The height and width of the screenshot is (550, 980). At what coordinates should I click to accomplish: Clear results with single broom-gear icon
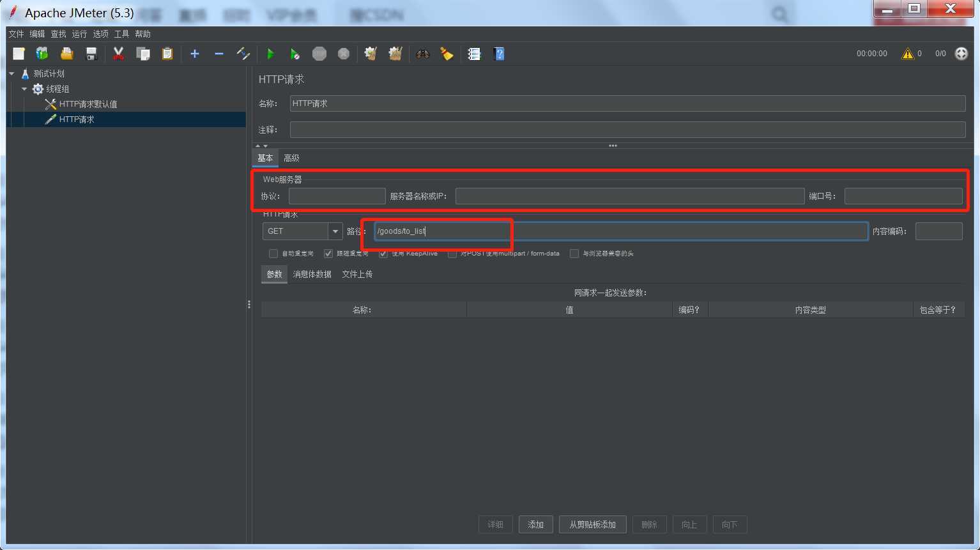click(x=371, y=54)
